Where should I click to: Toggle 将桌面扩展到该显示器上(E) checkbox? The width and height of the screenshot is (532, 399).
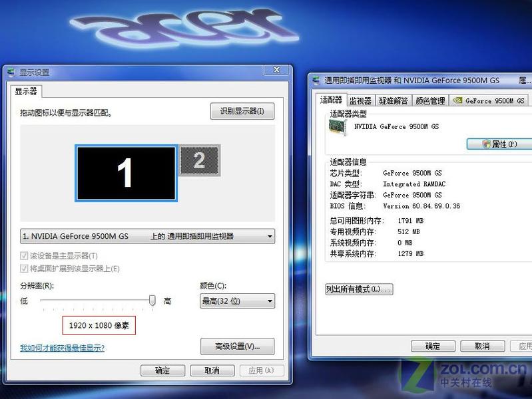24,269
